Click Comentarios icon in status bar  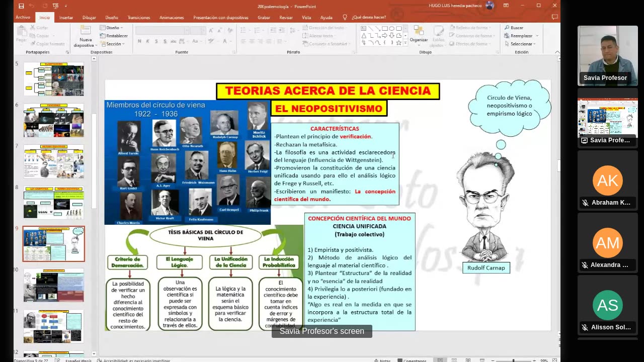pos(399,360)
